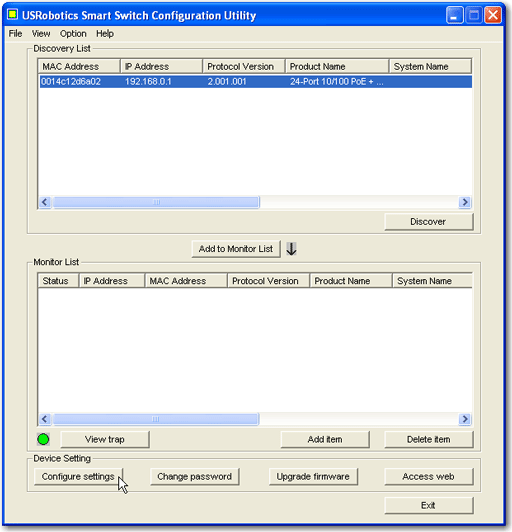Click the application icon in title bar
The image size is (512, 532).
(x=13, y=15)
